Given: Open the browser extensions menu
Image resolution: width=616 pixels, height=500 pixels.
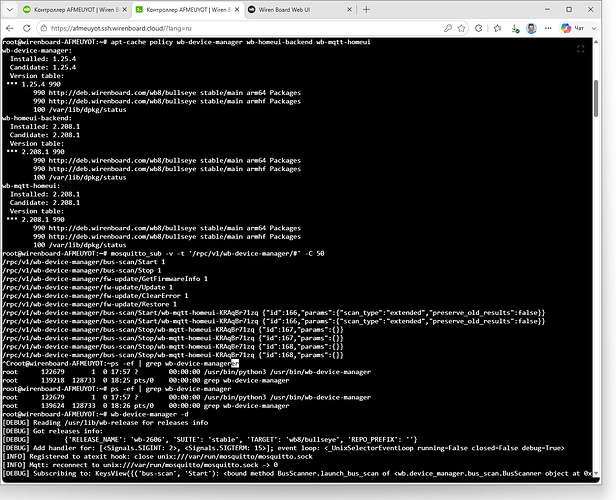Looking at the screenshot, I should coord(478,28).
